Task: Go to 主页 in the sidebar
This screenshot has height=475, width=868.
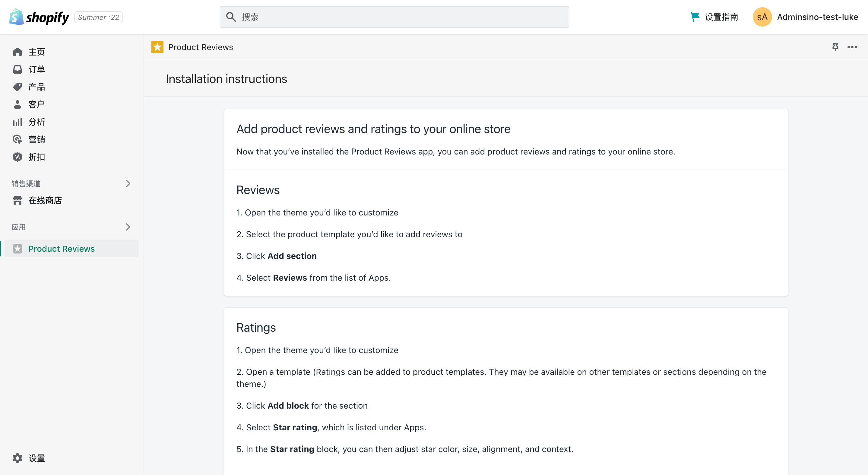Action: coord(37,52)
